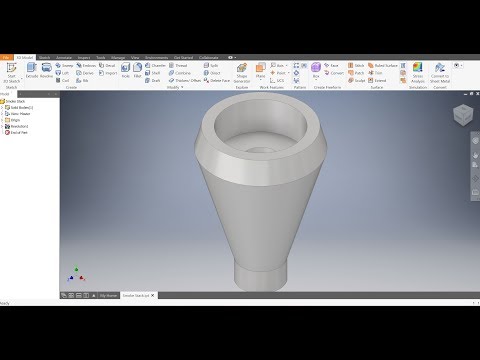Image resolution: width=480 pixels, height=360 pixels.
Task: Select the Rectangular Pattern tool
Action: click(296, 65)
